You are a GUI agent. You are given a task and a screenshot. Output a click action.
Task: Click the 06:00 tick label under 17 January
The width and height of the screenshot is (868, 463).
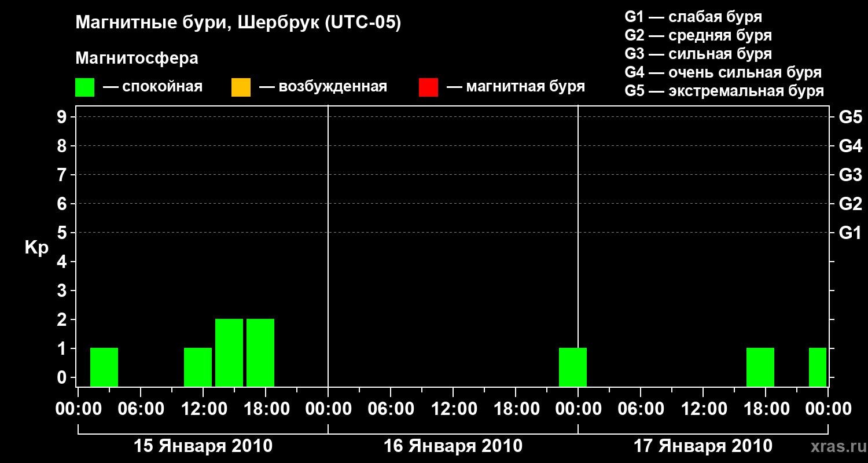click(641, 409)
